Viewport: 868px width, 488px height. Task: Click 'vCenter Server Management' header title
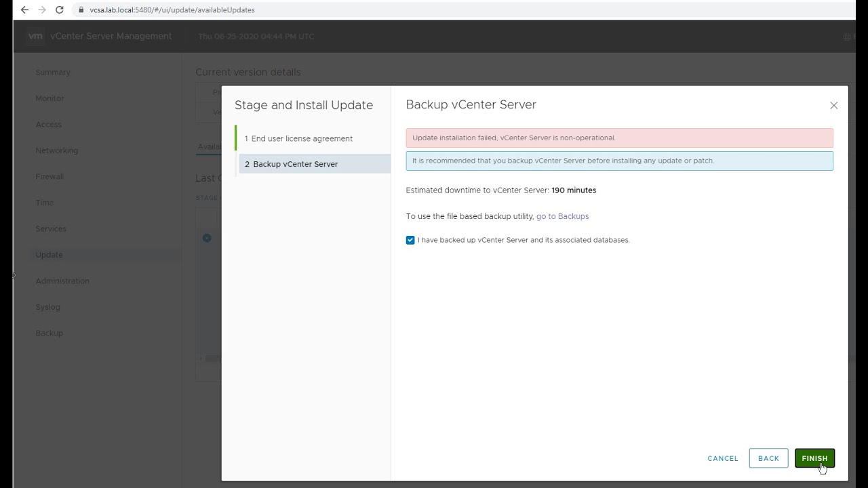coord(111,37)
